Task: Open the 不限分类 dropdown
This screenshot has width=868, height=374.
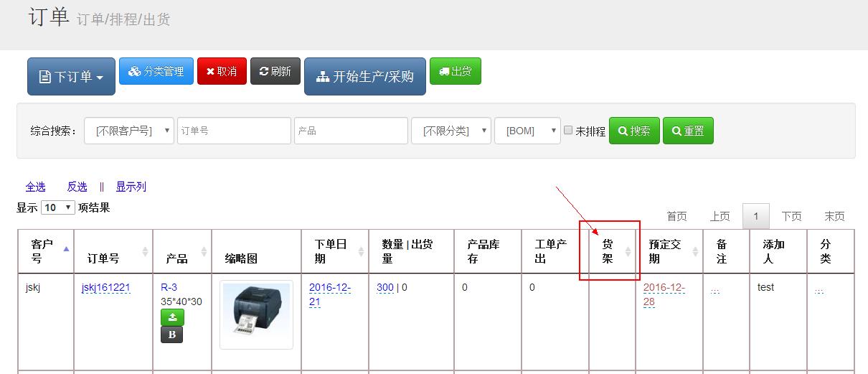Action: pos(450,131)
